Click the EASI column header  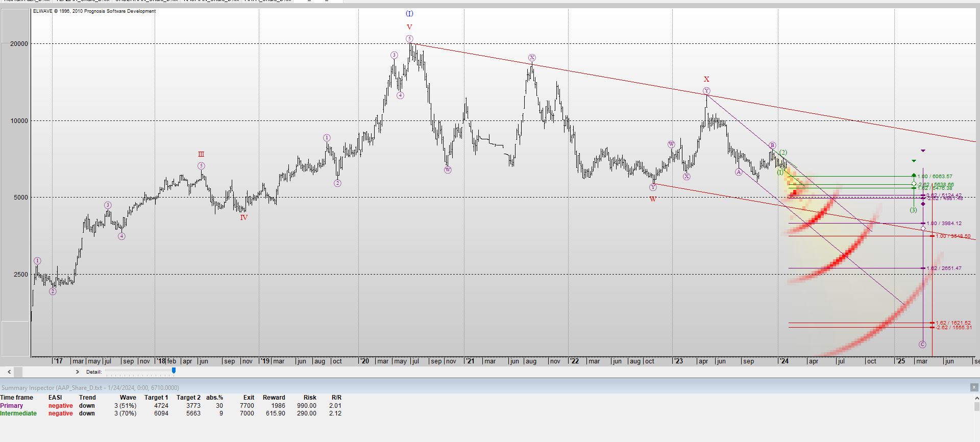pos(55,398)
